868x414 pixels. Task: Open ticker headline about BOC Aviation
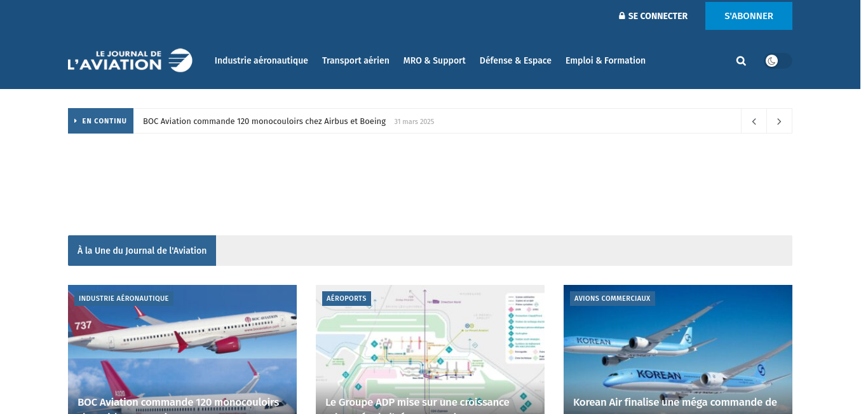264,121
